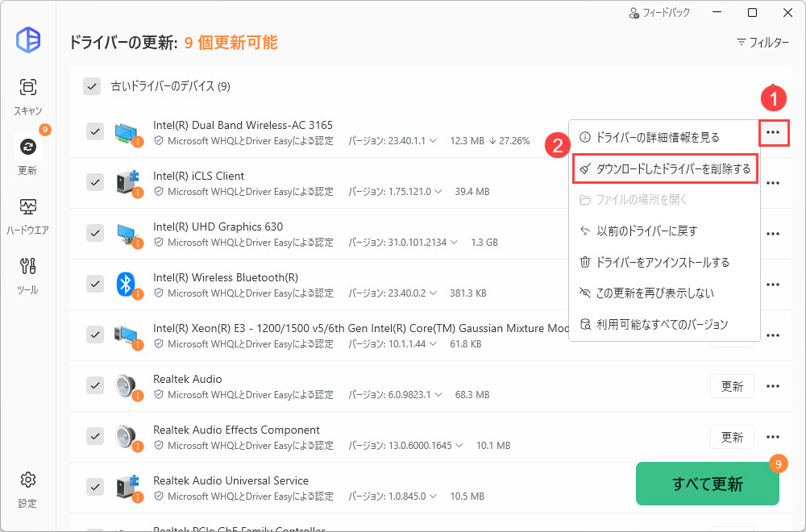Click the certification shield icon for Realtek Audio

[159, 395]
